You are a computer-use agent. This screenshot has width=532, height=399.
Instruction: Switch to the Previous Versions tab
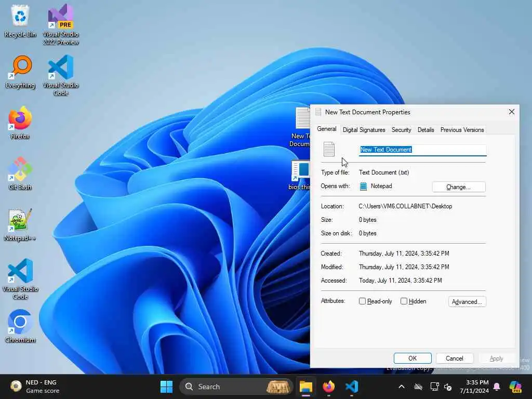(x=462, y=130)
